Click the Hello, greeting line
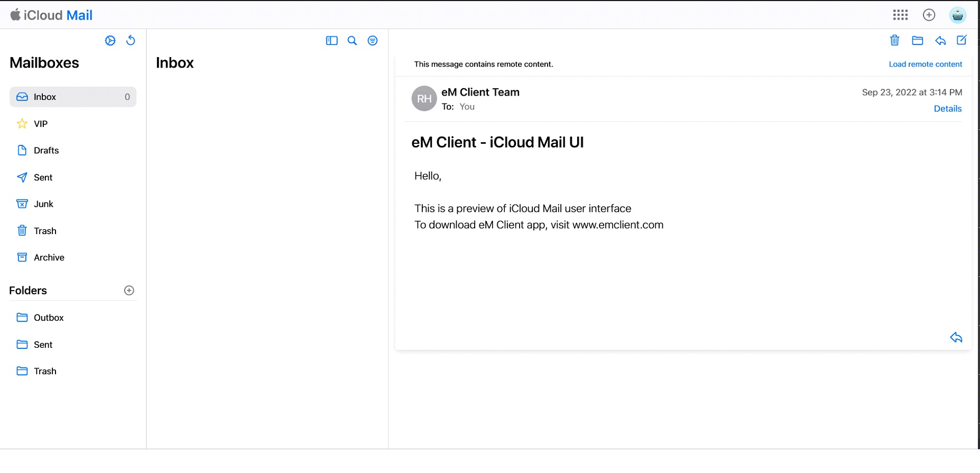The image size is (980, 473). [x=428, y=176]
